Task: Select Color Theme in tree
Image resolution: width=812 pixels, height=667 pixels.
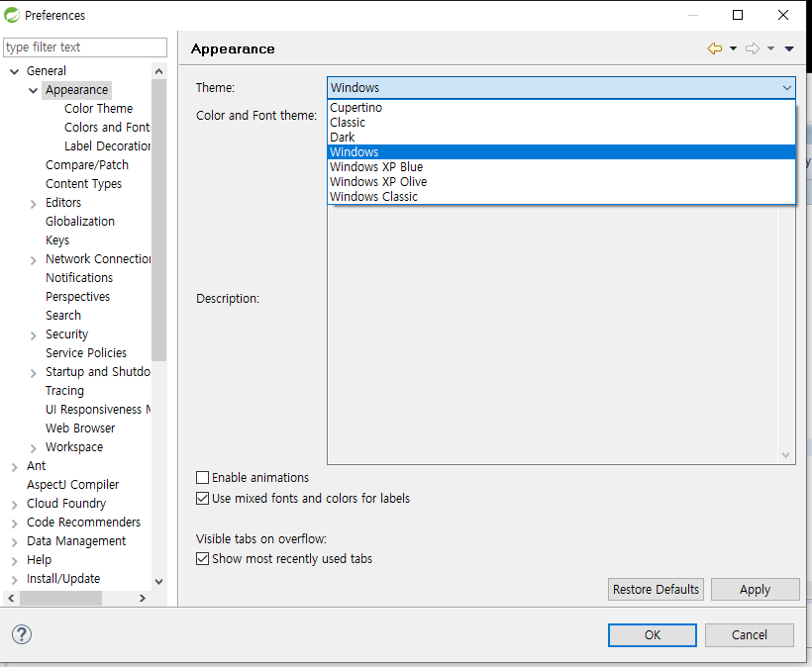Action: pos(98,109)
